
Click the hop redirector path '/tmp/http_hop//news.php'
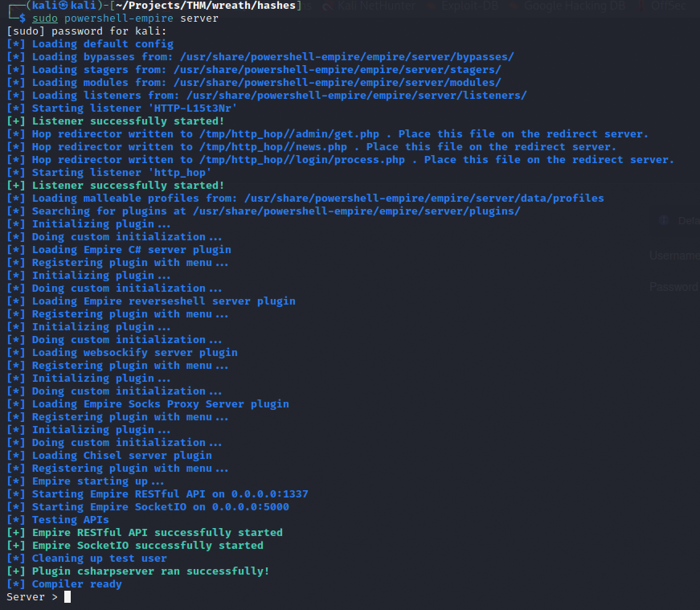coord(273,147)
